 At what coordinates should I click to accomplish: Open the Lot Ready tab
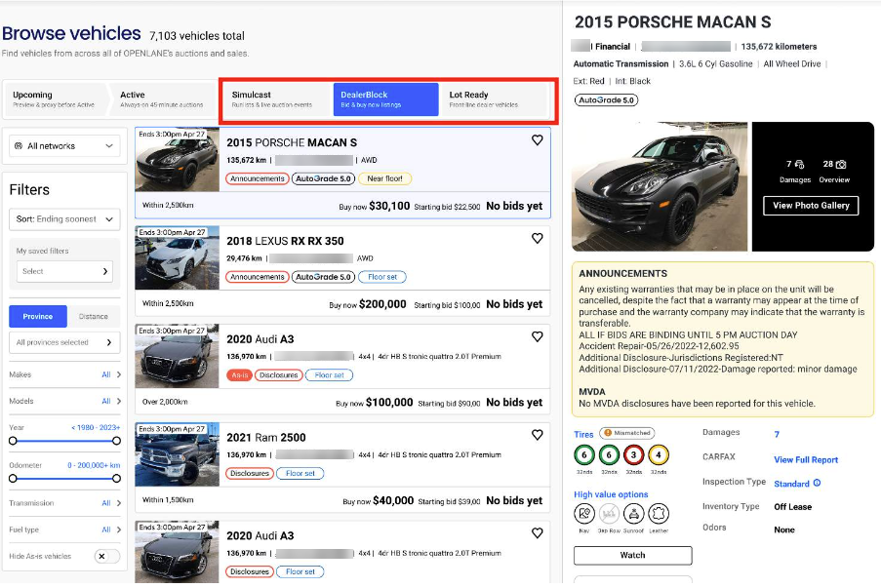tap(496, 99)
